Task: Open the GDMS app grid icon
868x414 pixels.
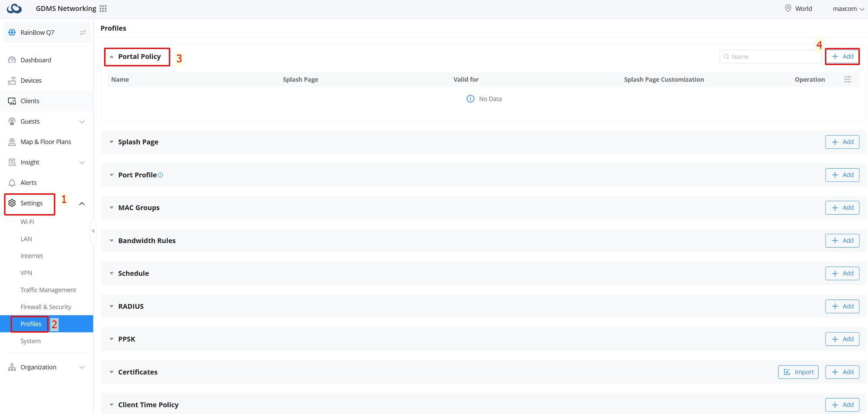Action: (103, 9)
